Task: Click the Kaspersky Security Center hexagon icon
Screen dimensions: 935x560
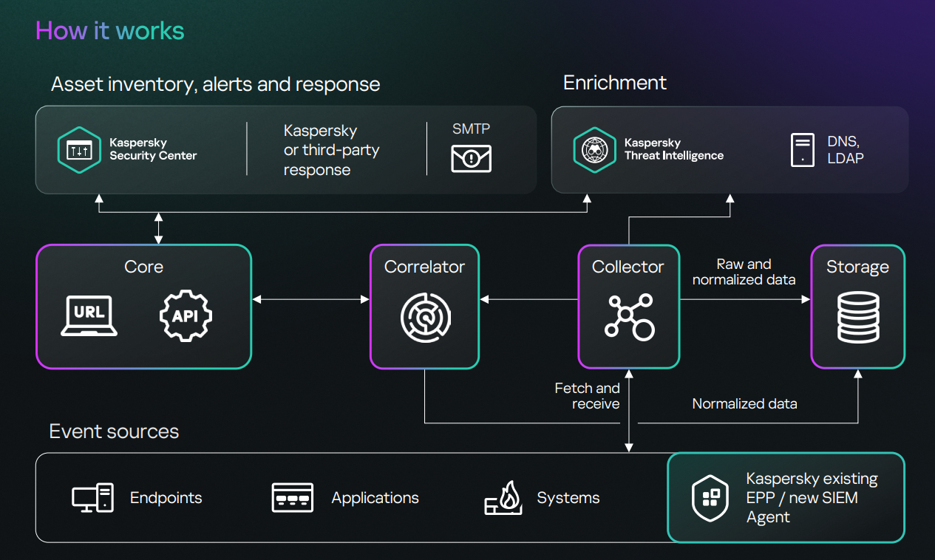Action: pos(78,149)
